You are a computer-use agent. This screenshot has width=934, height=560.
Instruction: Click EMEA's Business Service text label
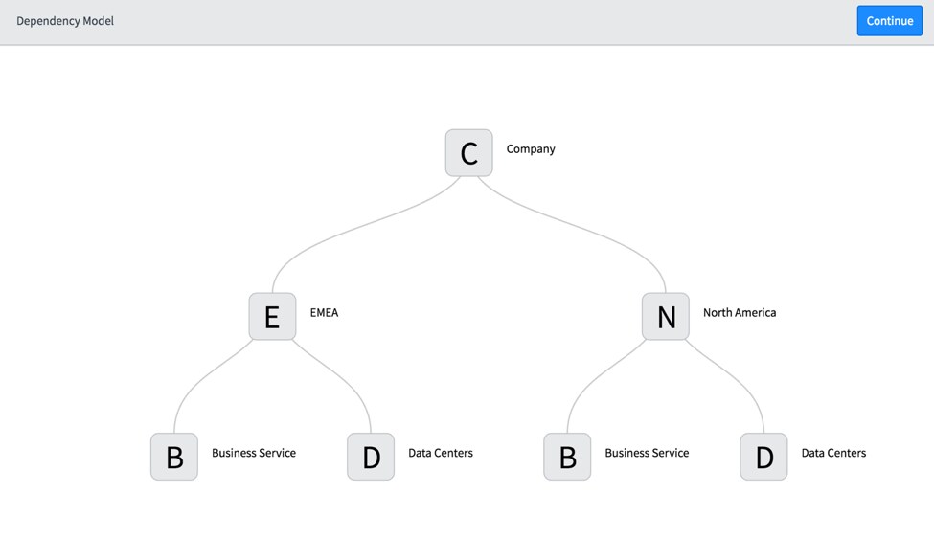tap(254, 453)
